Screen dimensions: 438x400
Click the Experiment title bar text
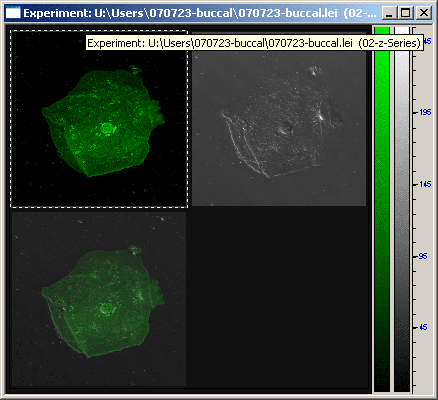tap(200, 13)
